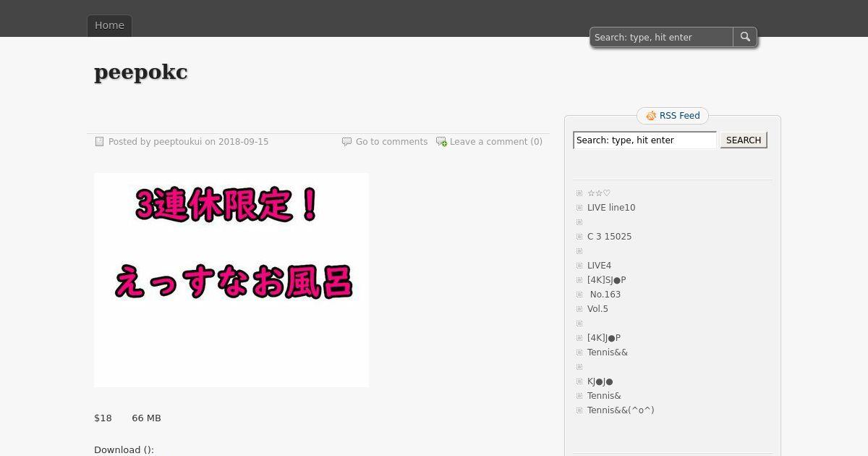Click the post document icon beside Posted by
The width and height of the screenshot is (868, 456).
pyautogui.click(x=100, y=142)
